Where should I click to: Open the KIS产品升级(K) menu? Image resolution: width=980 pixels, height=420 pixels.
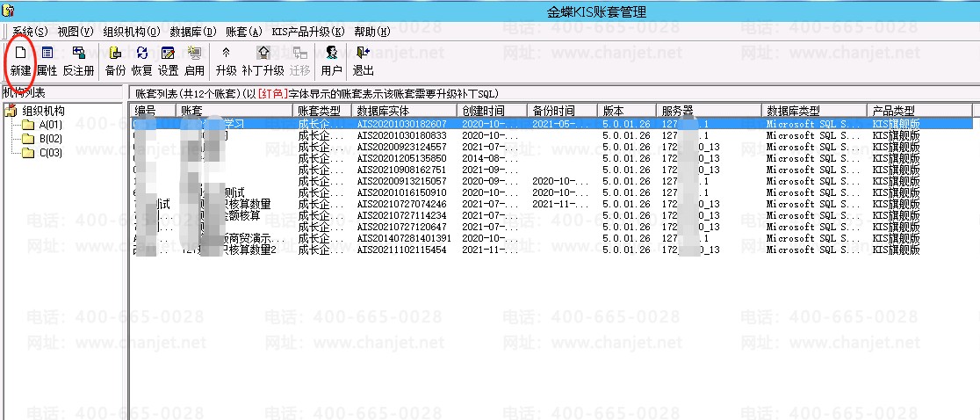pos(308,32)
